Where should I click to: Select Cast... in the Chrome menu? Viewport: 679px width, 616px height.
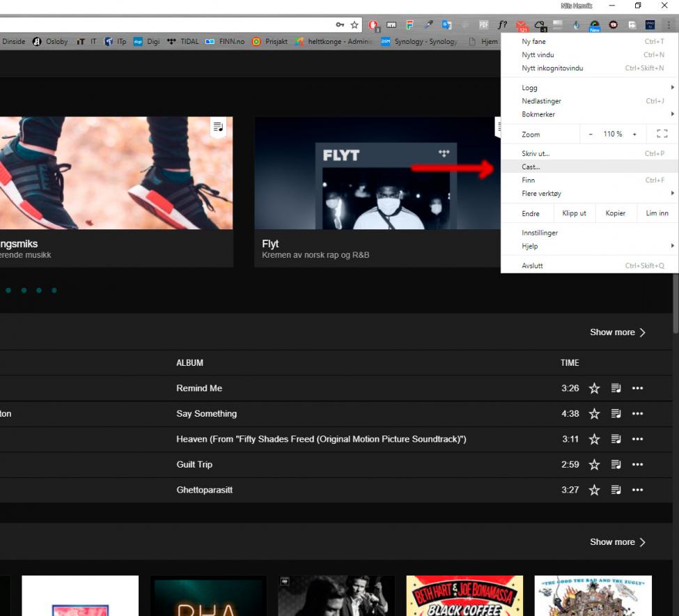pos(589,167)
